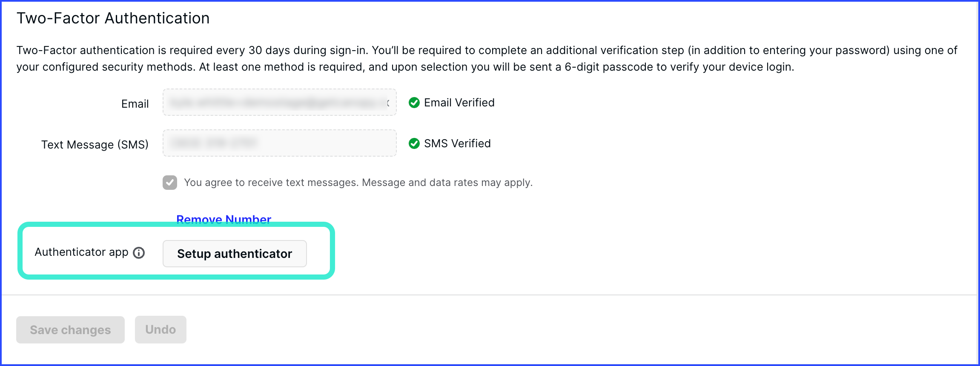Toggle the text message agreement checkbox
980x366 pixels.
click(170, 183)
